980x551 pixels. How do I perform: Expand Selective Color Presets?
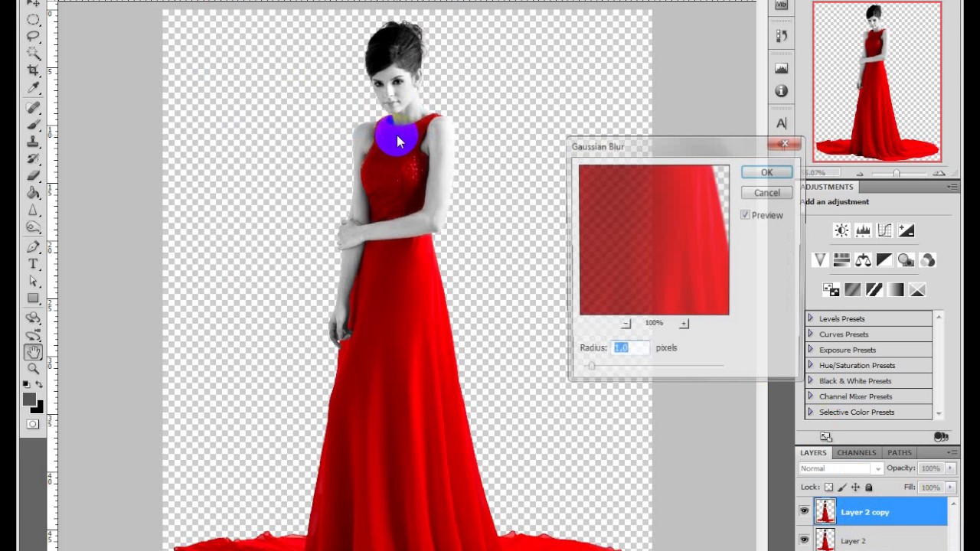tap(810, 412)
